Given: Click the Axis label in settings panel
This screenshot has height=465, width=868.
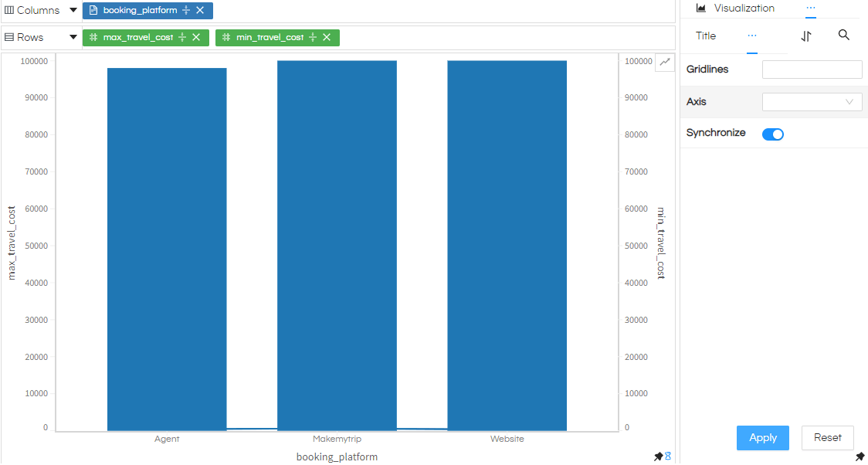Looking at the screenshot, I should (697, 102).
